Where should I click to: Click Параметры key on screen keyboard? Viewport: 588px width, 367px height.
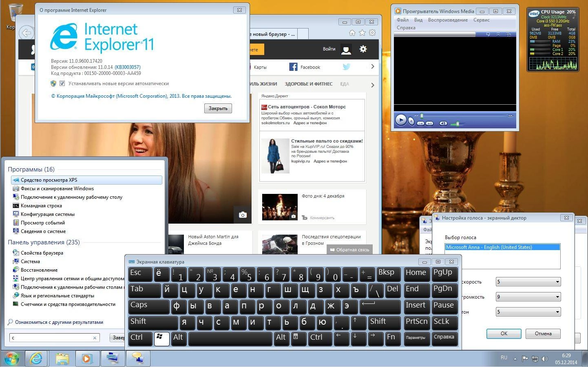416,338
